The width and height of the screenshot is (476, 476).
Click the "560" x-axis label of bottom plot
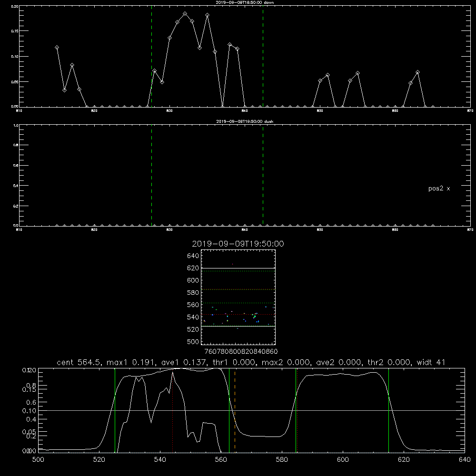[221, 460]
